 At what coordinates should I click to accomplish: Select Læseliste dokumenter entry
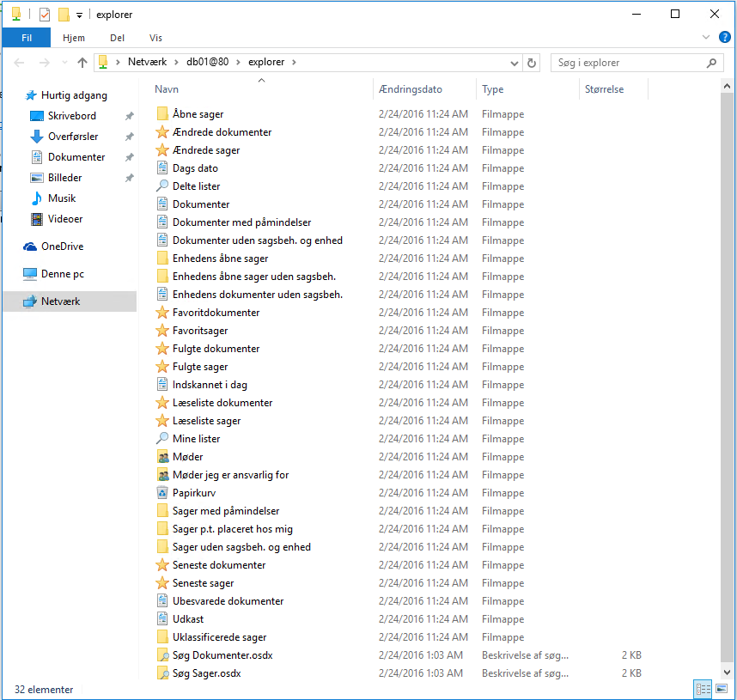(x=222, y=403)
